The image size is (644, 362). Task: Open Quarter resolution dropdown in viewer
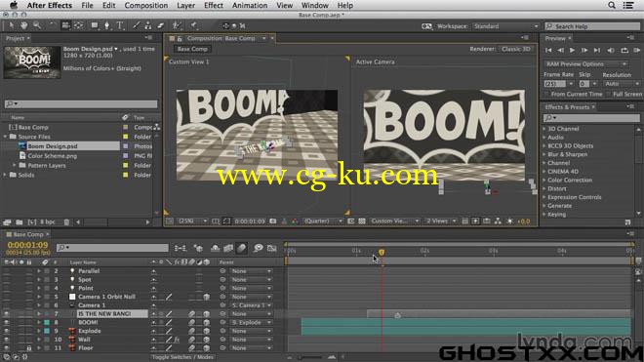(322, 221)
